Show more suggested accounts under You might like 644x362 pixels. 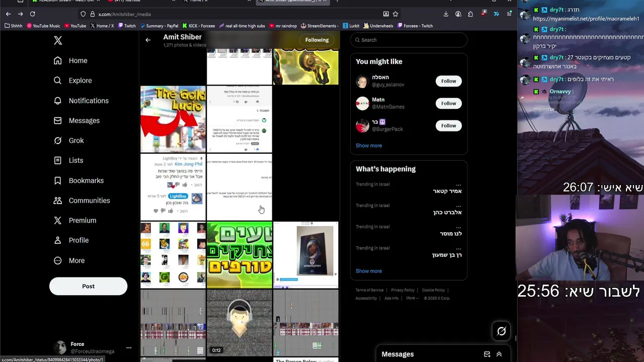tap(369, 145)
